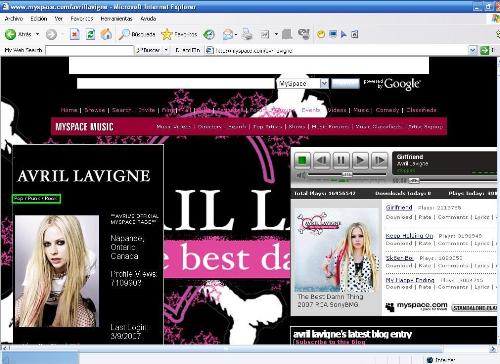Skip to next track in player
Viewport: 500px width, 364px height.
(380, 160)
